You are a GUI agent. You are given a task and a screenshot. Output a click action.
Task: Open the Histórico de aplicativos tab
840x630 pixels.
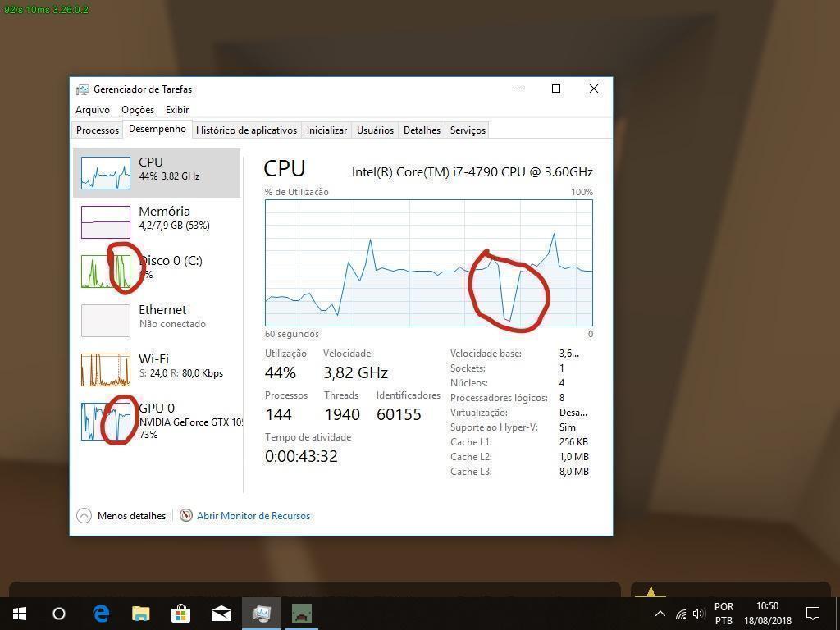[246, 130]
